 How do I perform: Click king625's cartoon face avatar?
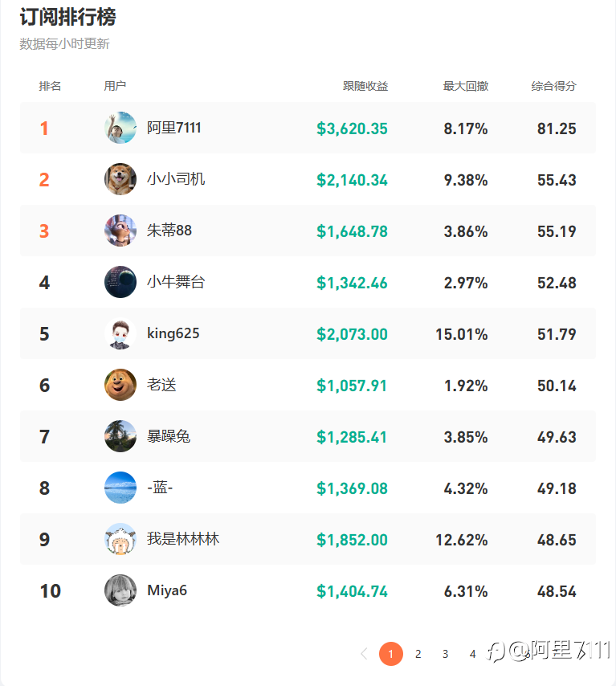pyautogui.click(x=120, y=333)
